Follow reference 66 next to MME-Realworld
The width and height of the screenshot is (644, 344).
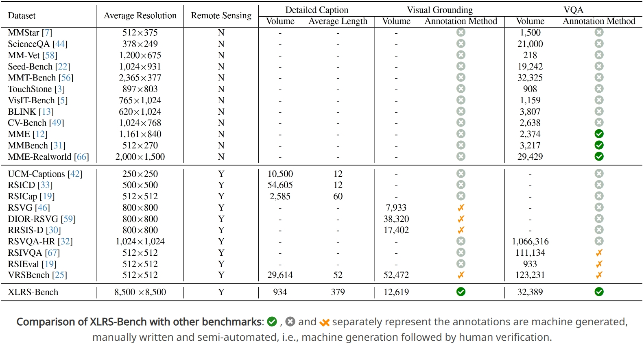pos(81,157)
